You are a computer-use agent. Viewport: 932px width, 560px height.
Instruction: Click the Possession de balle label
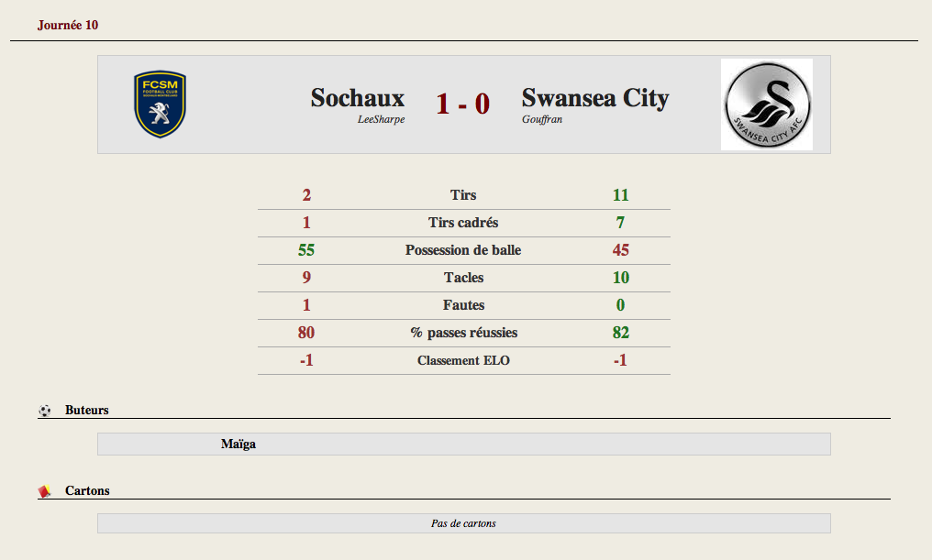[x=463, y=250]
